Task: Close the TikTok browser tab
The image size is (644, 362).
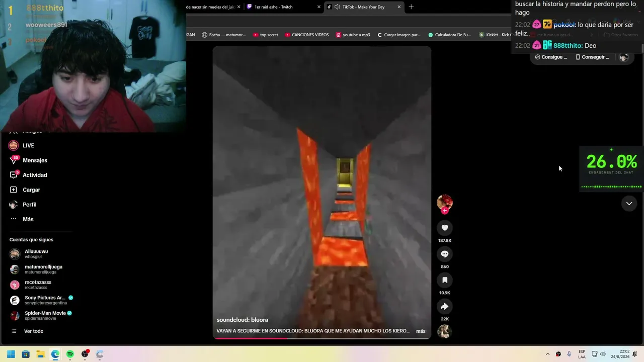Action: (x=399, y=7)
